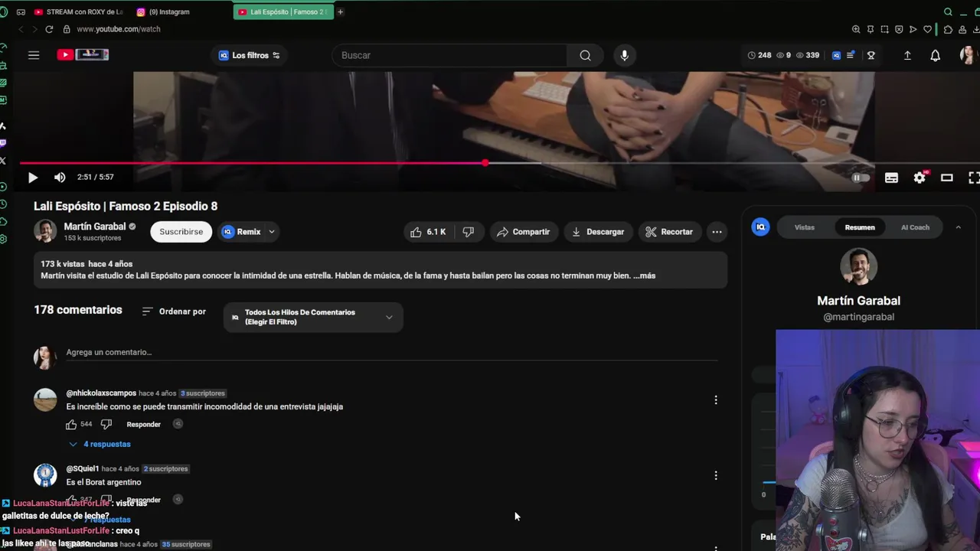Clip the video with Recortar
The width and height of the screenshot is (980, 551).
(x=669, y=232)
